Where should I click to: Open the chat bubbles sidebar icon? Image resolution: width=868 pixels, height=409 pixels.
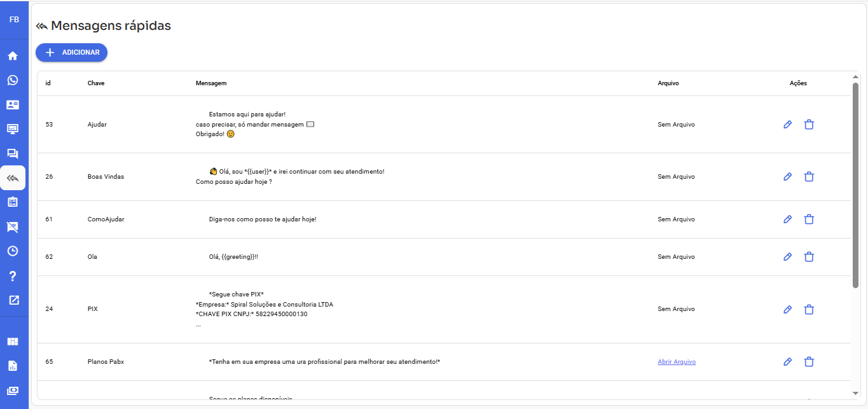(x=13, y=153)
